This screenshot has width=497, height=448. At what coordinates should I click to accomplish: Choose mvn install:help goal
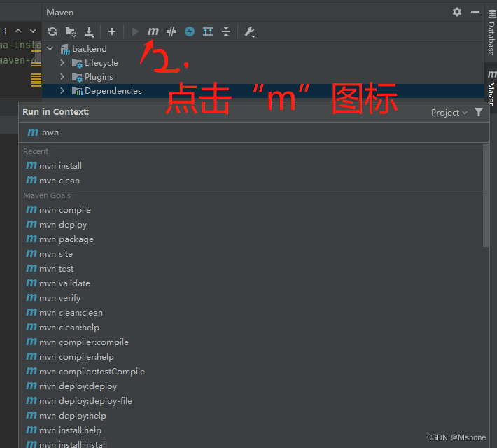pos(64,430)
